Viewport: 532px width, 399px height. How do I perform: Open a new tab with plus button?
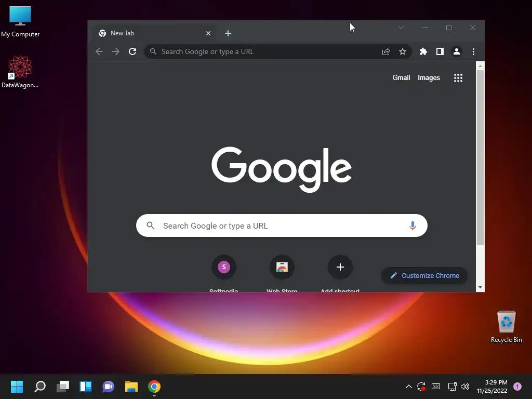(228, 33)
